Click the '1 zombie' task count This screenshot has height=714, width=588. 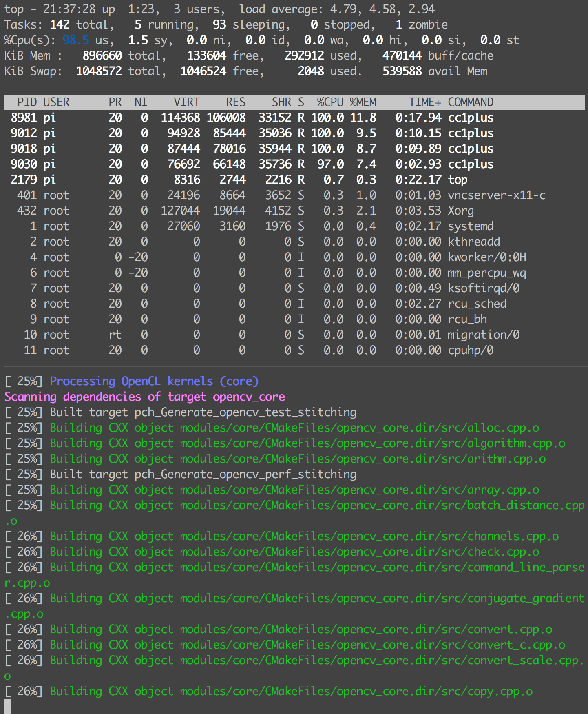click(422, 24)
